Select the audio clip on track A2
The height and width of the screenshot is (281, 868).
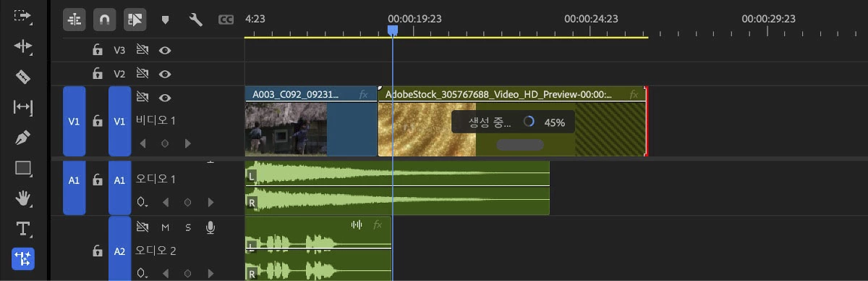pos(318,248)
